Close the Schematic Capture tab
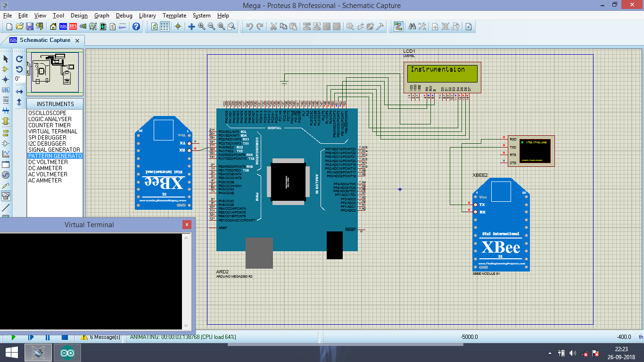This screenshot has width=644, height=362. coord(78,41)
